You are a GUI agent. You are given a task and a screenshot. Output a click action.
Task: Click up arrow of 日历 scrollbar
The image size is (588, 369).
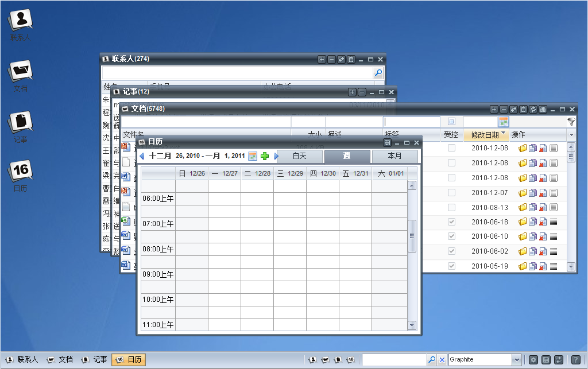[412, 185]
